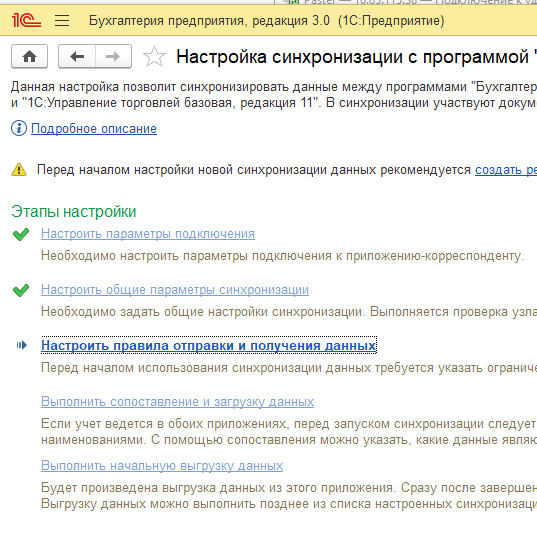Navigate back with left arrow
This screenshot has height=542, width=537.
tap(77, 56)
